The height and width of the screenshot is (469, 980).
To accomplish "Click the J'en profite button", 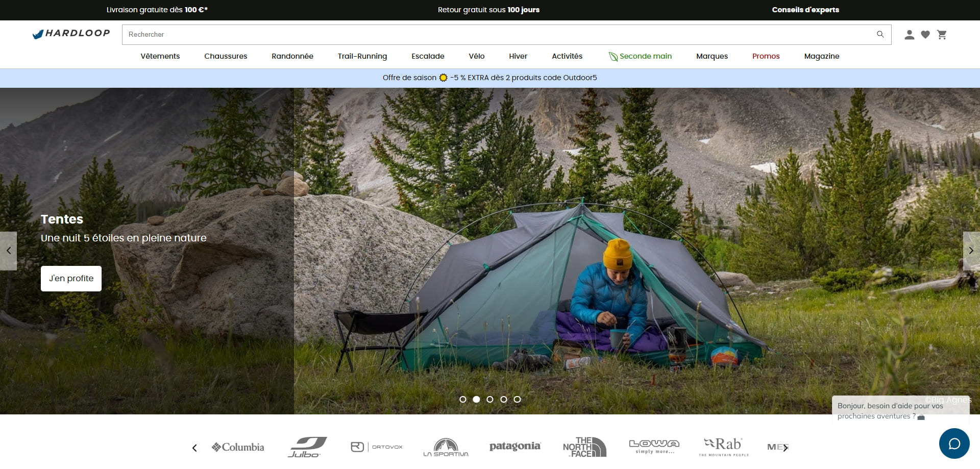I will point(71,279).
